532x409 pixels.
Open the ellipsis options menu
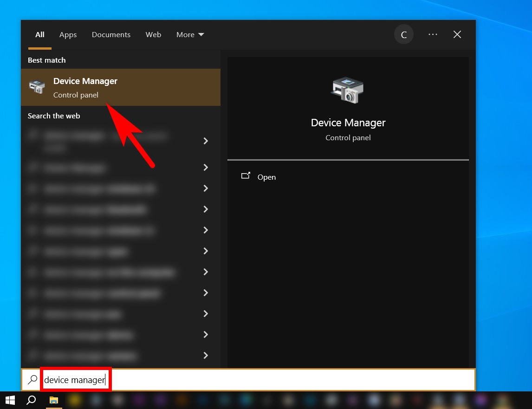[x=433, y=34]
